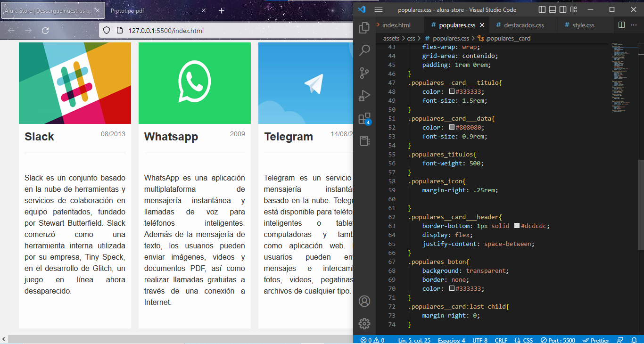Open the VS Code hamburger application menu
The width and height of the screenshot is (644, 344).
378,9
